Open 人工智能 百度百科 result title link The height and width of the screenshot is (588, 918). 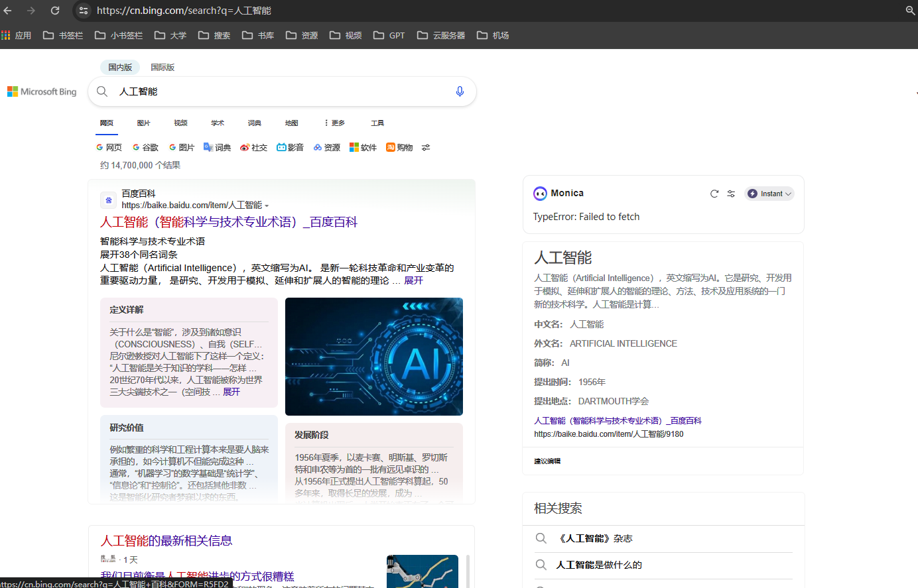click(x=229, y=222)
